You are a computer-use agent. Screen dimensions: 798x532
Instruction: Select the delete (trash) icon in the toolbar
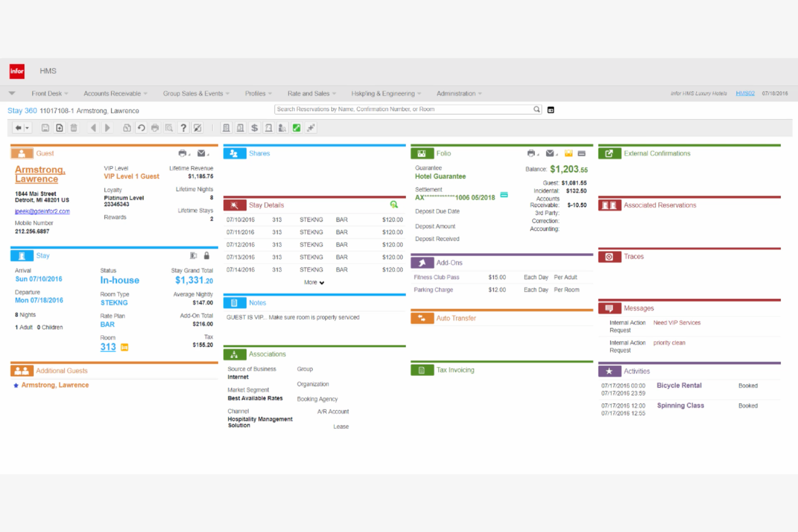tap(74, 128)
